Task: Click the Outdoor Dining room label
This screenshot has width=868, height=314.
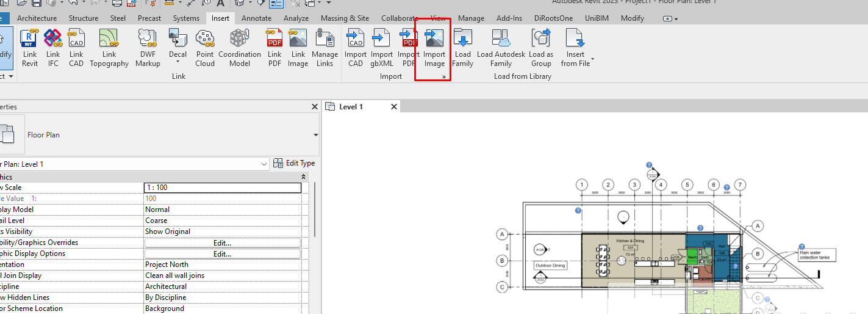Action: point(550,266)
